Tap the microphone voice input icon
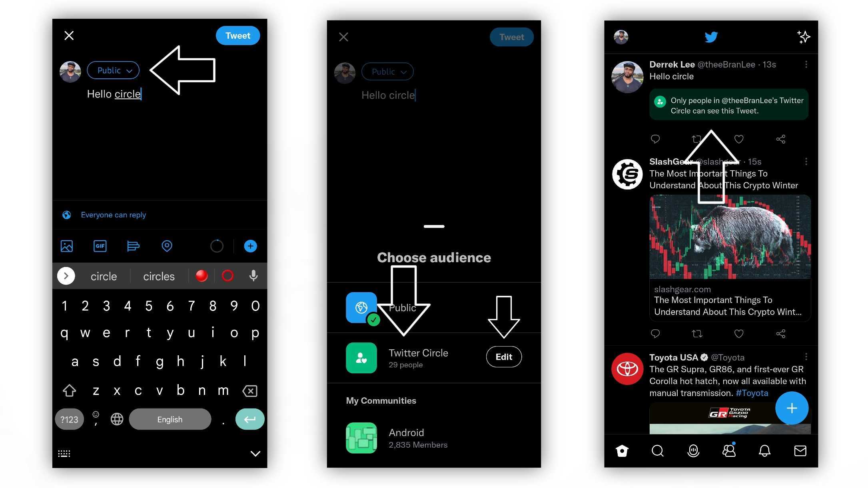This screenshot has width=868, height=488. click(x=253, y=275)
